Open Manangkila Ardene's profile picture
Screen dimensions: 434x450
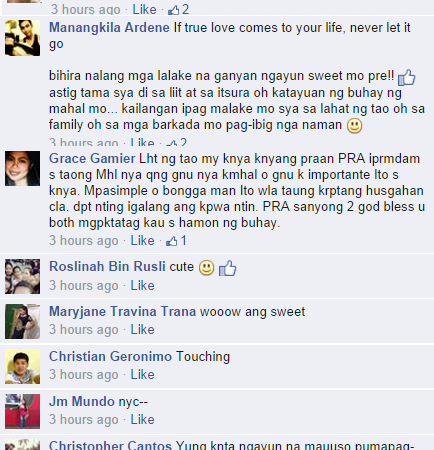[x=22, y=38]
